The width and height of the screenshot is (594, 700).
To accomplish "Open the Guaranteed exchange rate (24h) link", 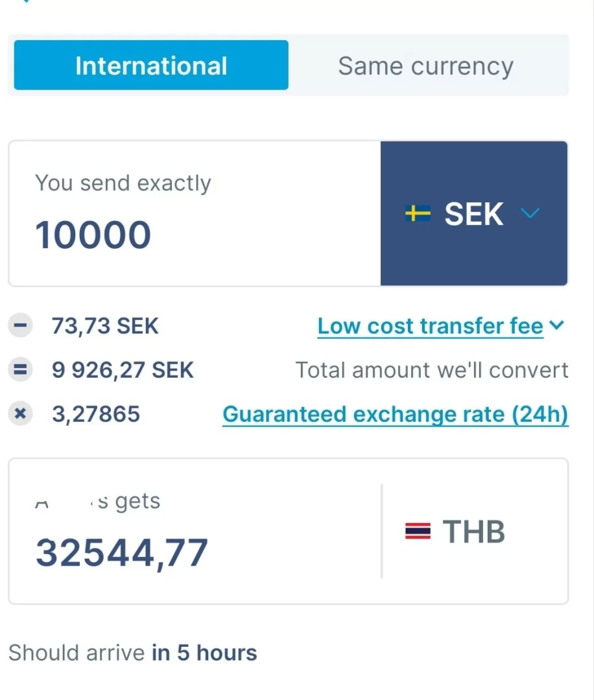I will (x=395, y=414).
